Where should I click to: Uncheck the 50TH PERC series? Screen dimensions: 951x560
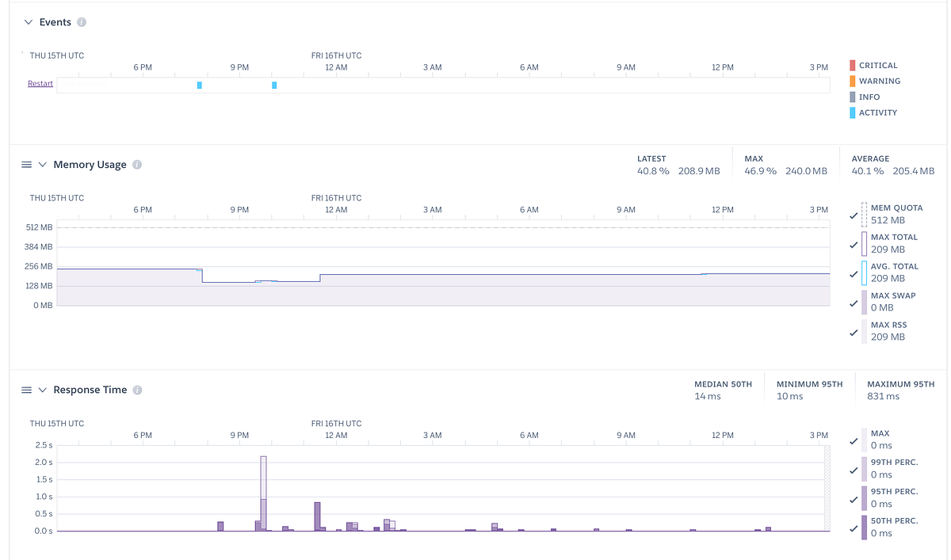point(854,528)
